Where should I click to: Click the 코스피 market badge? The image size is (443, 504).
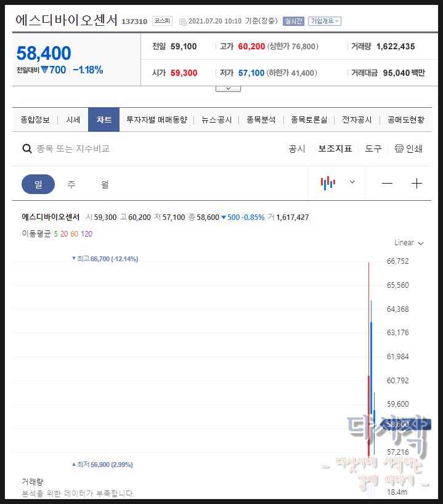point(162,21)
